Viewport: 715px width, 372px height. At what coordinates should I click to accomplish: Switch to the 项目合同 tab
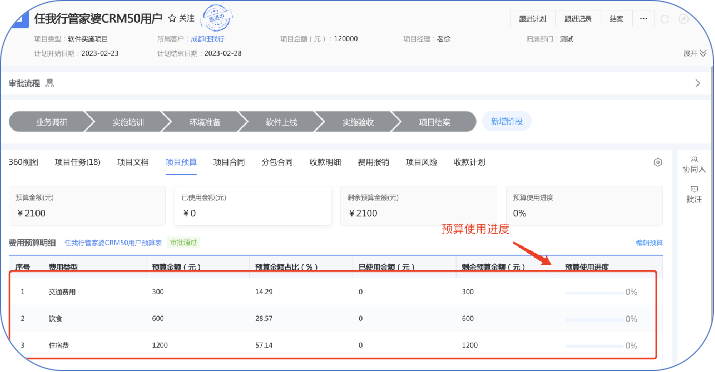coord(229,162)
